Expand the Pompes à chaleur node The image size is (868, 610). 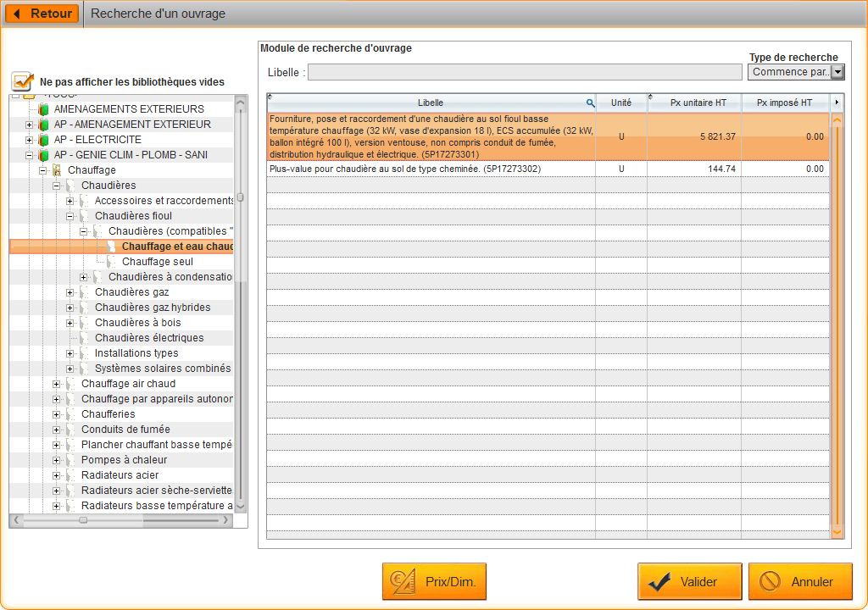[x=57, y=460]
